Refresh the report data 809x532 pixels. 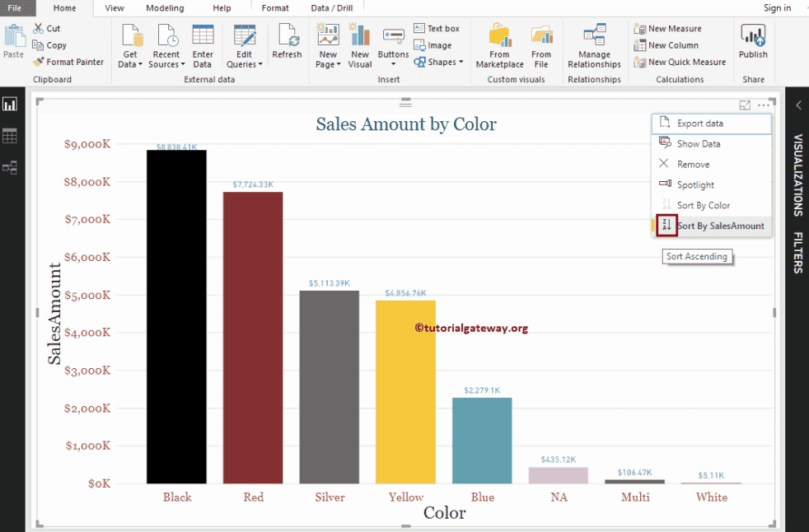pyautogui.click(x=287, y=45)
